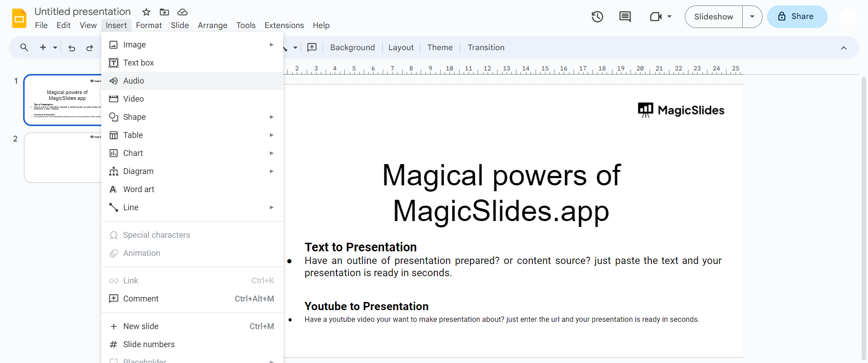This screenshot has height=363, width=868.
Task: Click the move to folder icon
Action: click(x=164, y=12)
